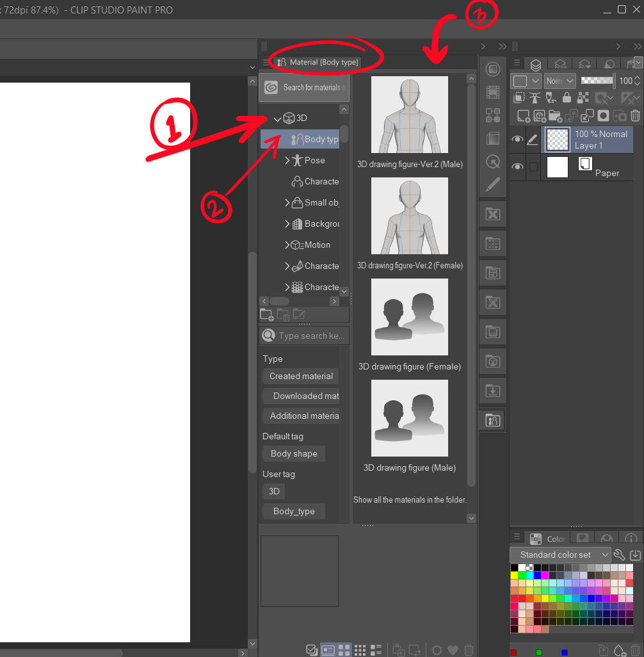This screenshot has height=657, width=644.
Task: Delete the selected layer
Action: click(x=635, y=116)
